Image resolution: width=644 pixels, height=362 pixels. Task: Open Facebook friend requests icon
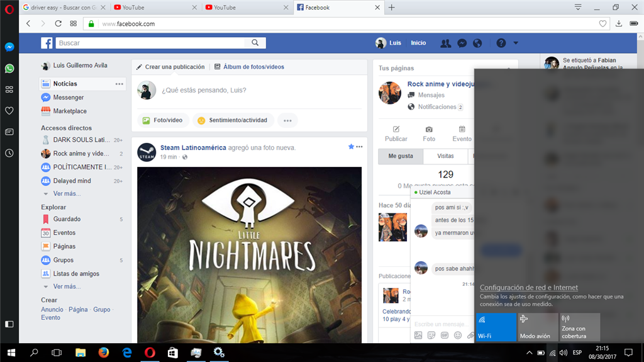pos(446,43)
